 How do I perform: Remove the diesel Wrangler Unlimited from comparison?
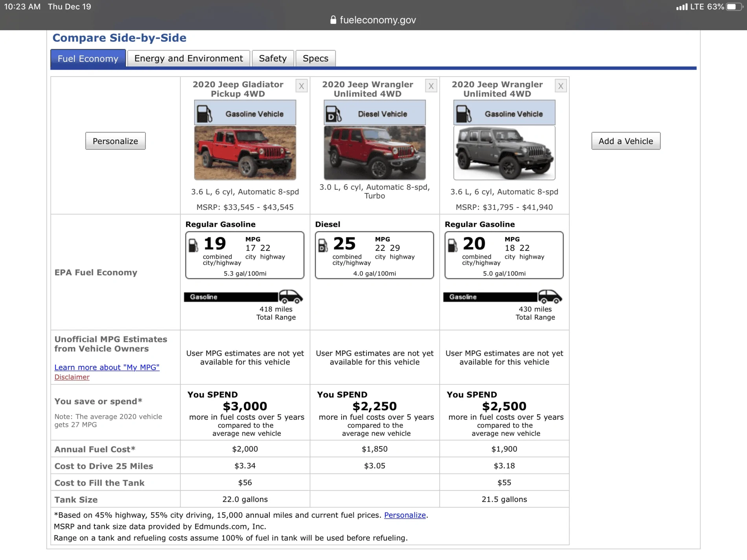(431, 86)
